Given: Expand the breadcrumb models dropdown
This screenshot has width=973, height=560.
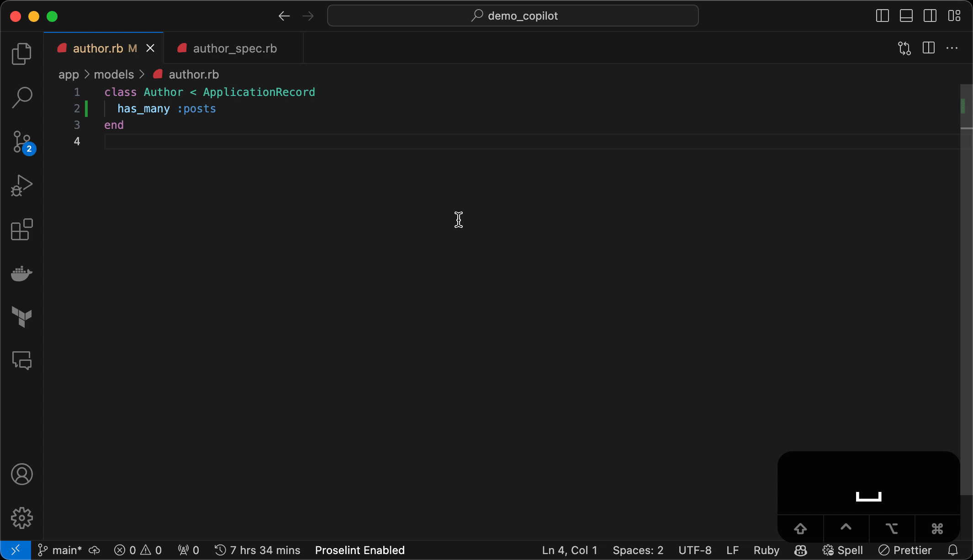Looking at the screenshot, I should [114, 74].
